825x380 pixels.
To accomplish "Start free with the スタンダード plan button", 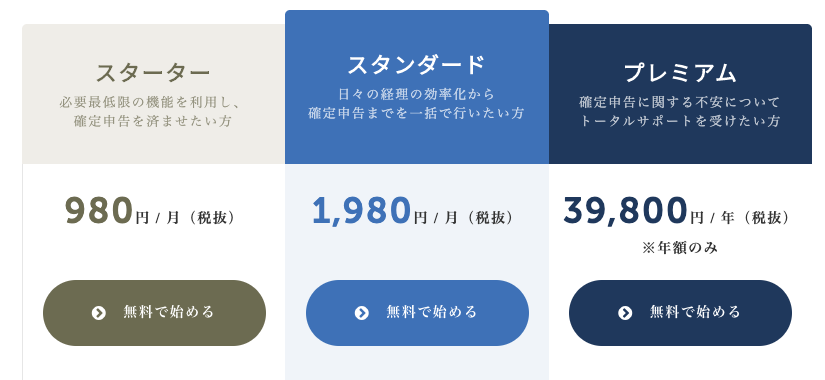I will tap(417, 313).
